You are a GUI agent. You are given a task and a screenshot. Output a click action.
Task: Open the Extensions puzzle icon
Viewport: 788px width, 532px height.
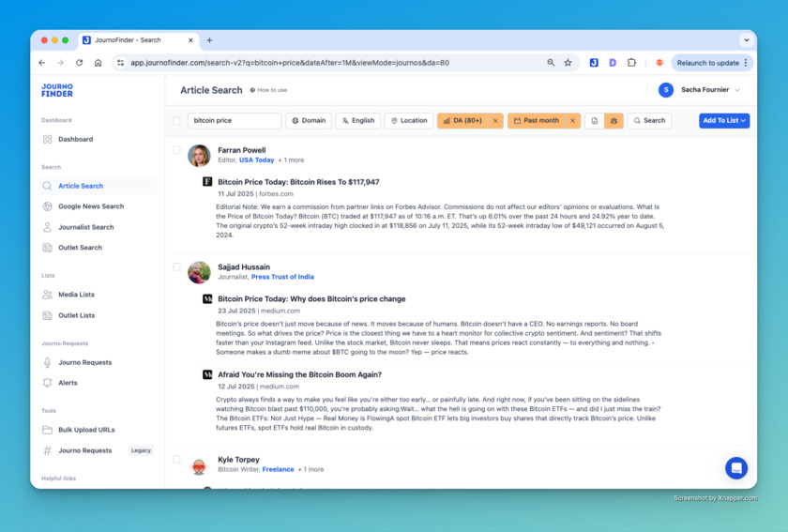631,63
